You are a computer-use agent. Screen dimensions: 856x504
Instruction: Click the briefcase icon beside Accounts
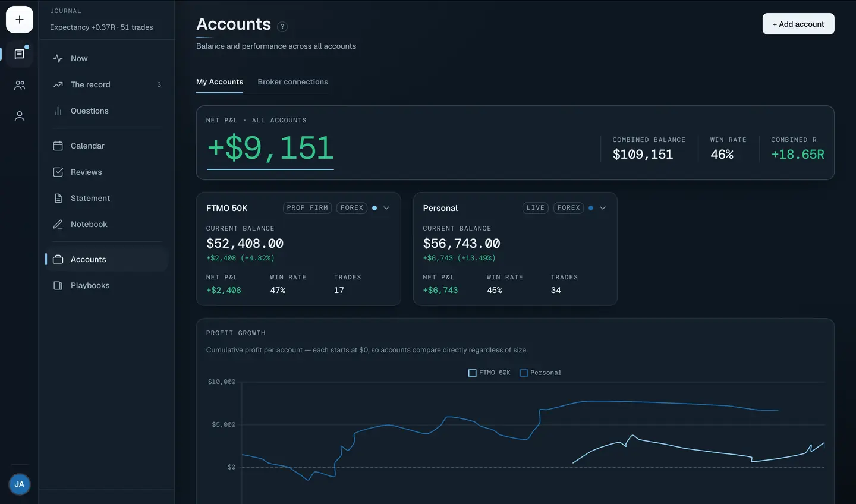(x=58, y=259)
